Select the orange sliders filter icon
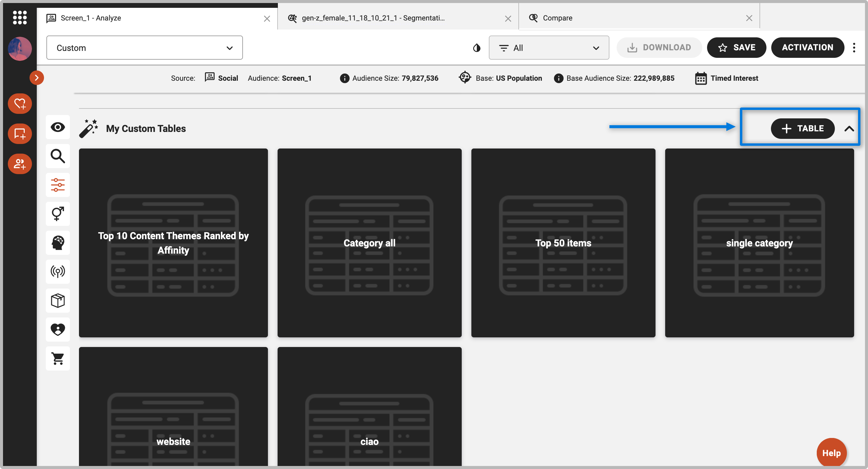The width and height of the screenshot is (868, 469). [58, 185]
